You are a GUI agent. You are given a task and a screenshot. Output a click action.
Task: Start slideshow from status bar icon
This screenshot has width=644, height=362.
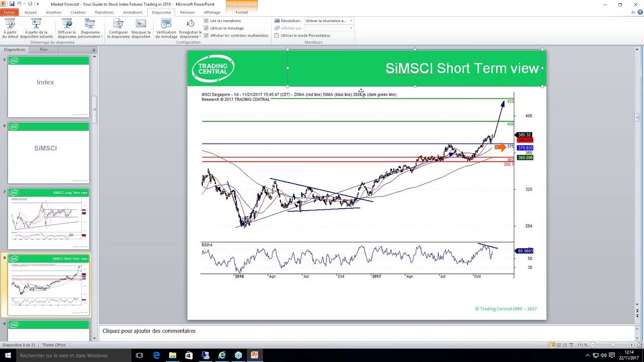(571, 345)
